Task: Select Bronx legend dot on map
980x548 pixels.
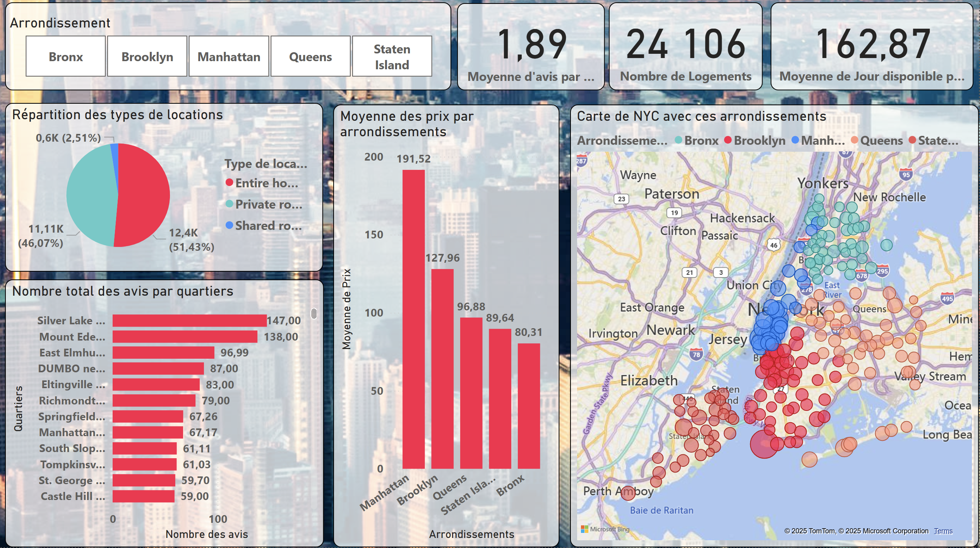Action: coord(678,140)
